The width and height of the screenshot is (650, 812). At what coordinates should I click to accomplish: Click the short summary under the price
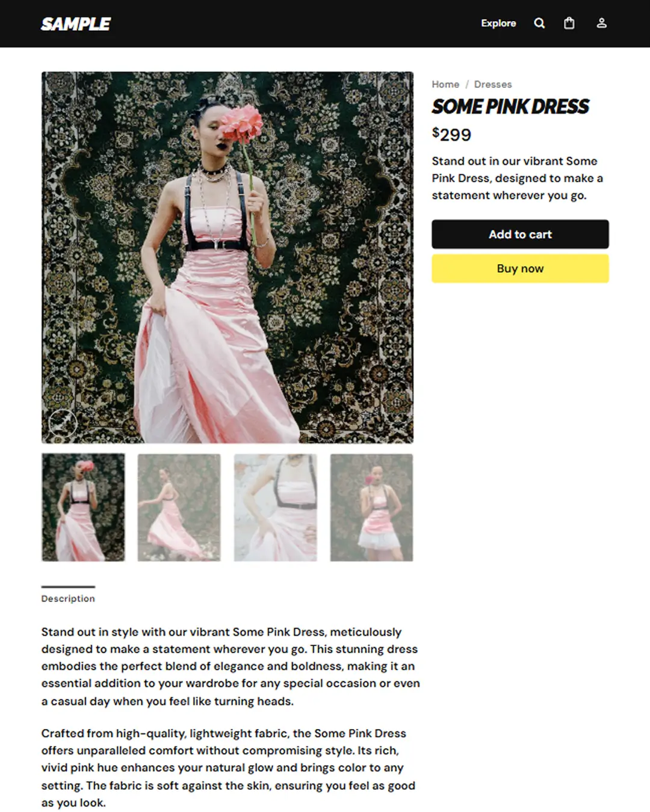click(518, 178)
